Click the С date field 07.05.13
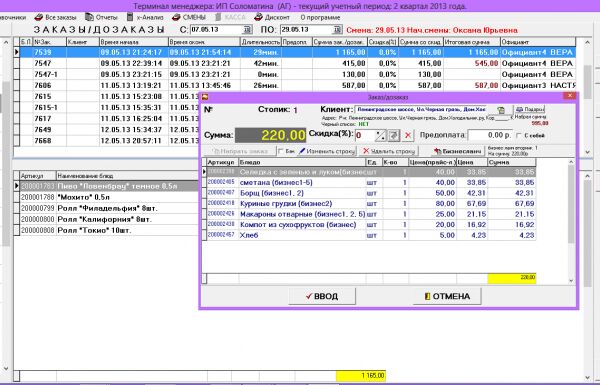 (217, 29)
